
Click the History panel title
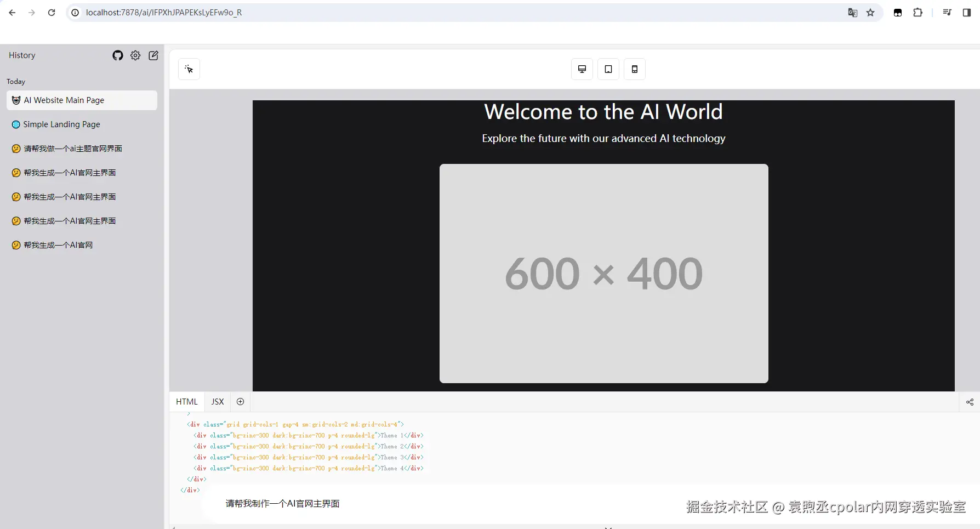click(22, 55)
